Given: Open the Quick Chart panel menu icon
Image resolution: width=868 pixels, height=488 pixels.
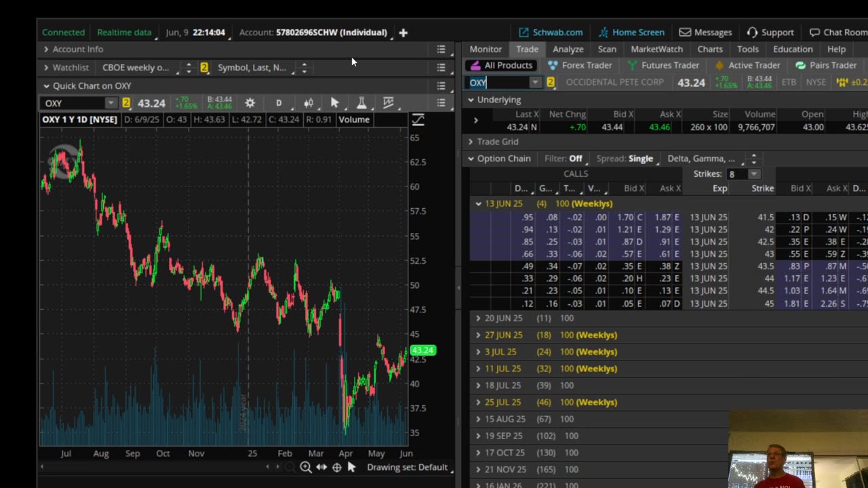Looking at the screenshot, I should click(x=441, y=86).
